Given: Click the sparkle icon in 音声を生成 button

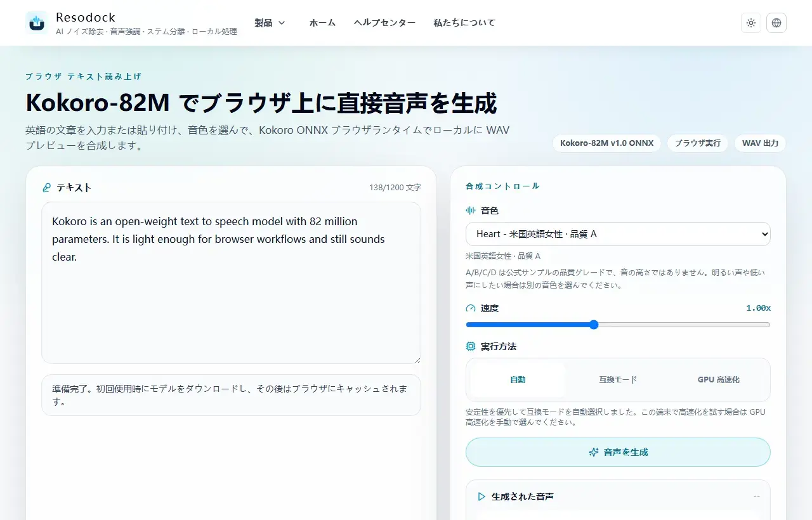Looking at the screenshot, I should point(594,452).
